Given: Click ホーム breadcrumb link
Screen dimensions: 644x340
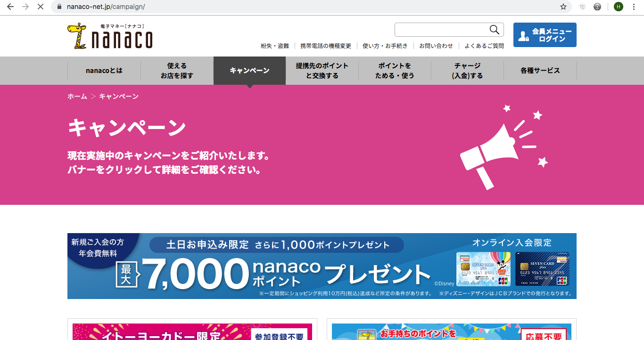Looking at the screenshot, I should [77, 96].
